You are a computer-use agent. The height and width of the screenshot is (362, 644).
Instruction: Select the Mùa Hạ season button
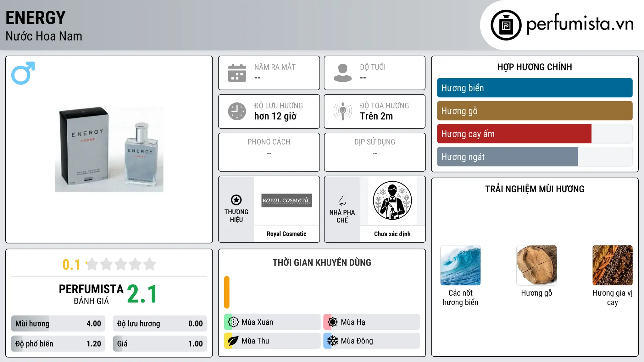(x=371, y=322)
